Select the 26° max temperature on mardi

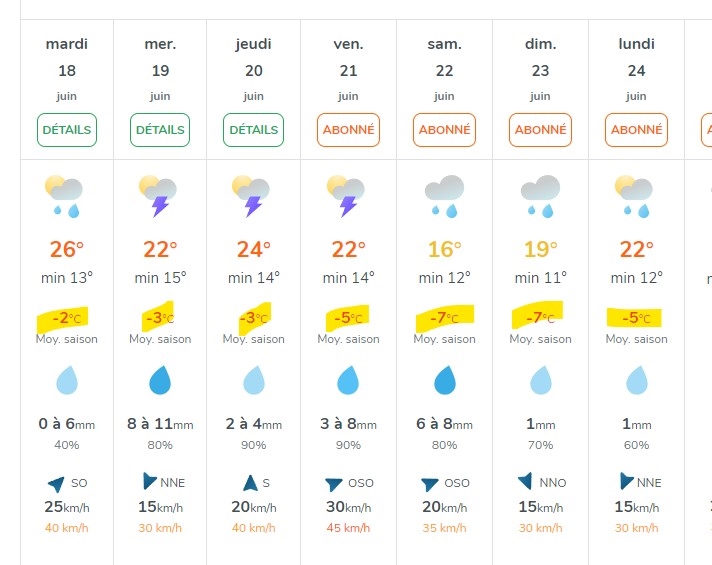pyautogui.click(x=67, y=249)
